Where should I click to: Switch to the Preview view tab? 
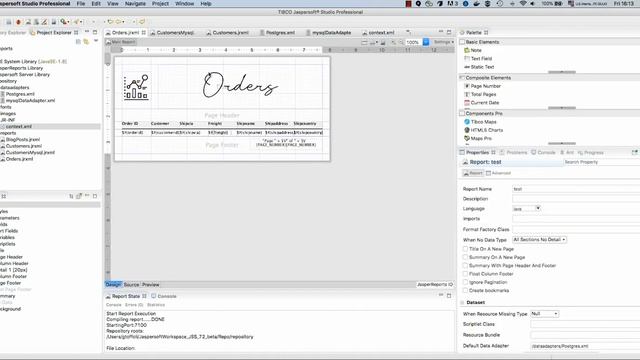[x=151, y=284]
